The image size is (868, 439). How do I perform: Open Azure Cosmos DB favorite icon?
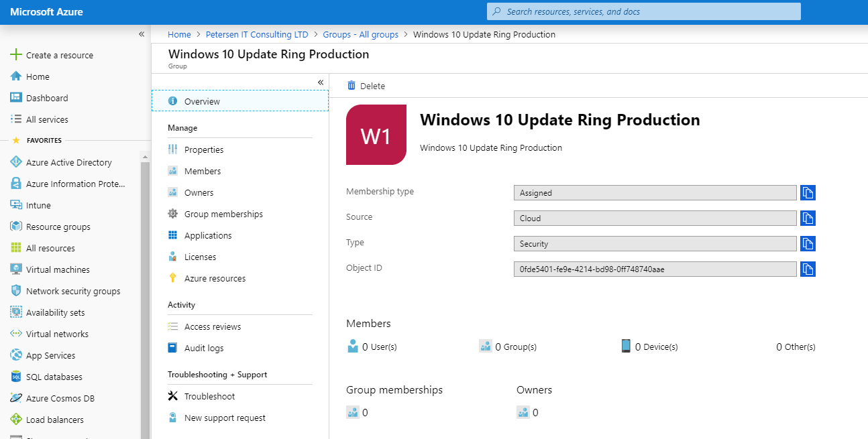pyautogui.click(x=16, y=398)
